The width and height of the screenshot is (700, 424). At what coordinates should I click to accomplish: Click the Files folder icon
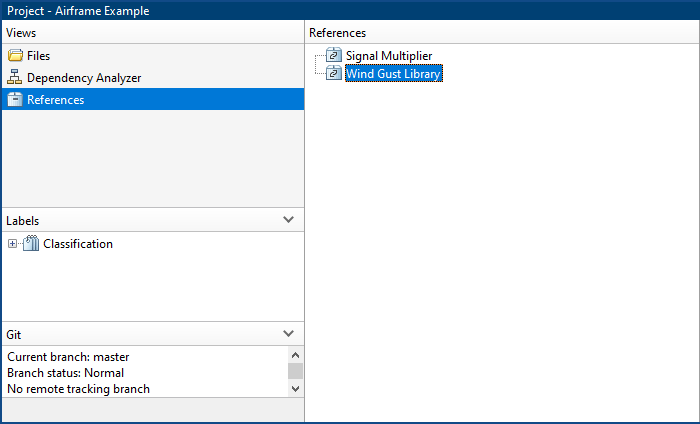(15, 56)
